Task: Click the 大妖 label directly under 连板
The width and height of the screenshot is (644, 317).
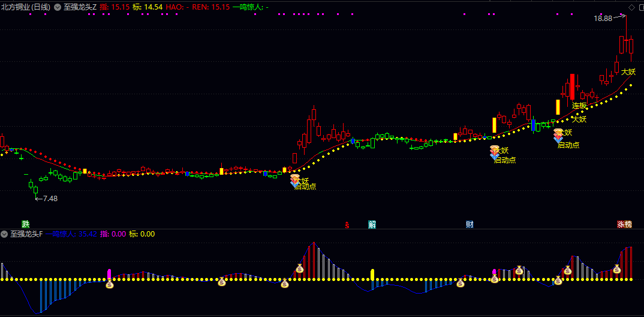Action: [x=579, y=119]
